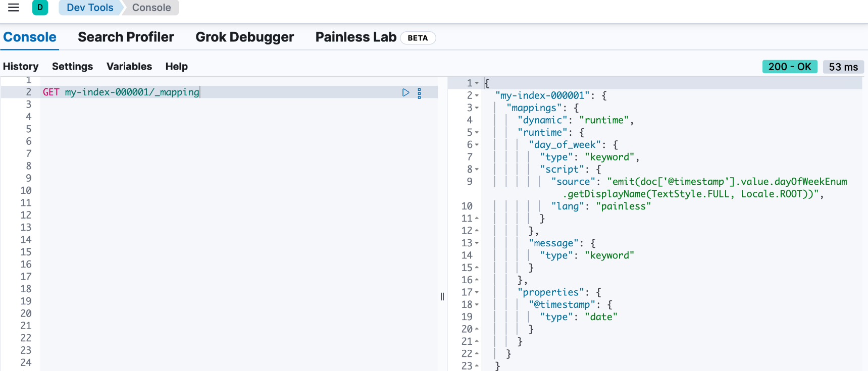Collapse the "message" object fold arrow
This screenshot has height=371, width=868.
click(x=477, y=243)
